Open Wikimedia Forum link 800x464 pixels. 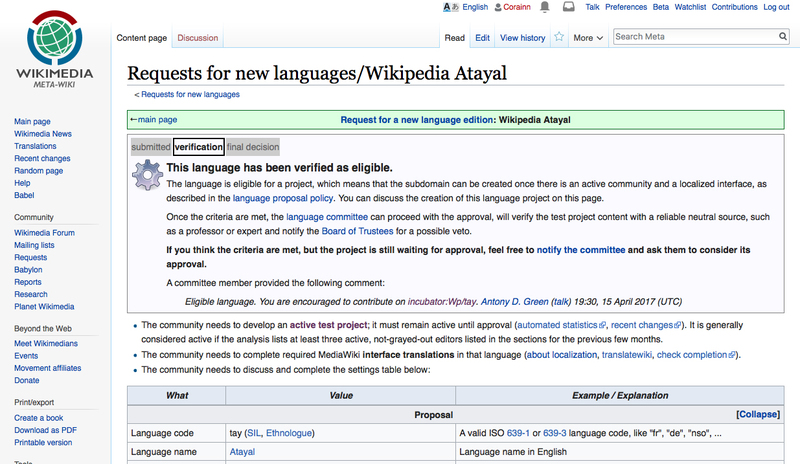[x=44, y=233]
